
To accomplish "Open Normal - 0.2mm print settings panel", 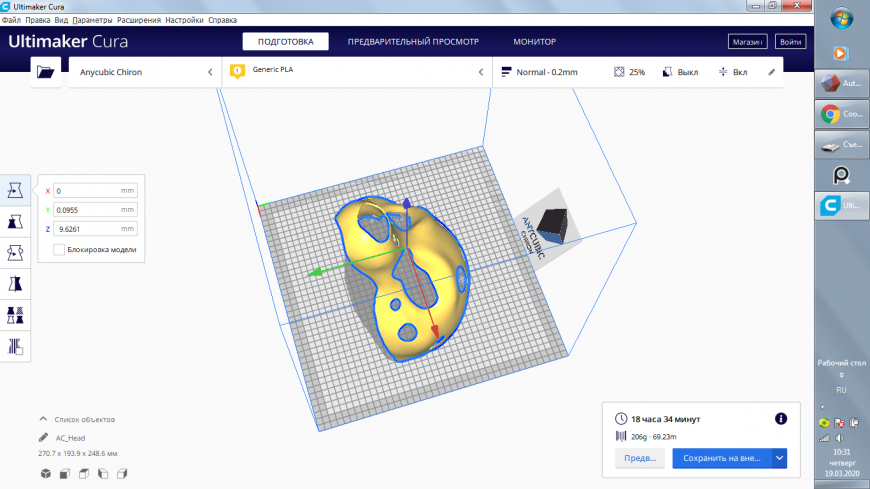I will 638,72.
